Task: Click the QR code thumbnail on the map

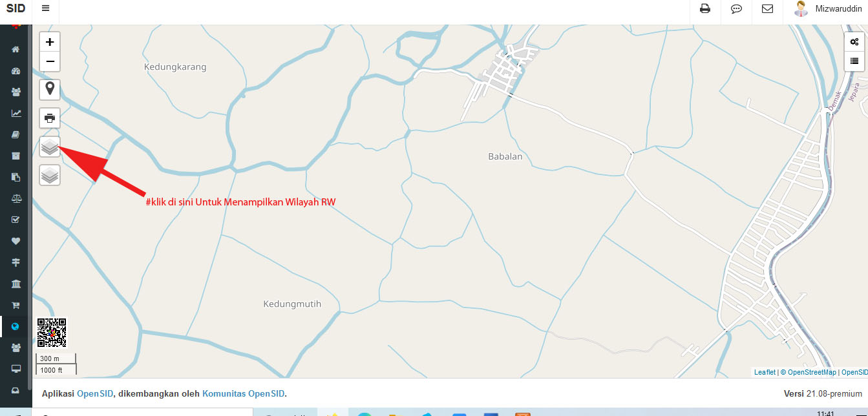Action: pos(52,333)
